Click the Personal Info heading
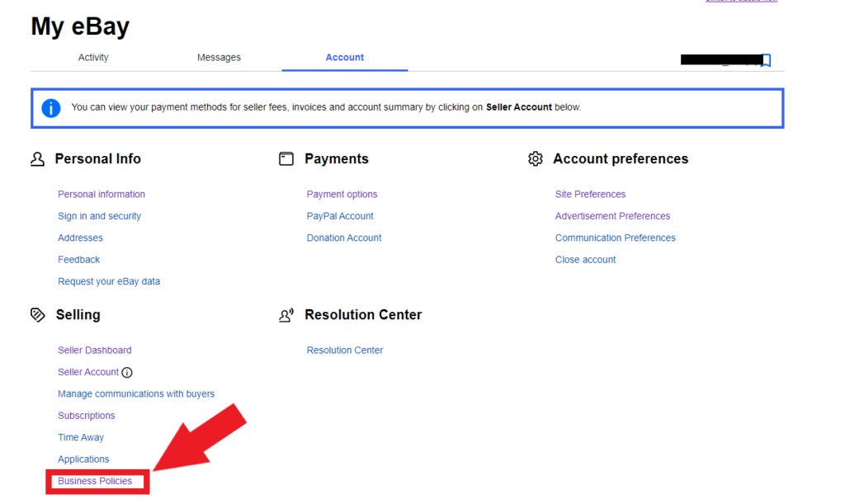Image resolution: width=845 pixels, height=504 pixels. coord(97,159)
